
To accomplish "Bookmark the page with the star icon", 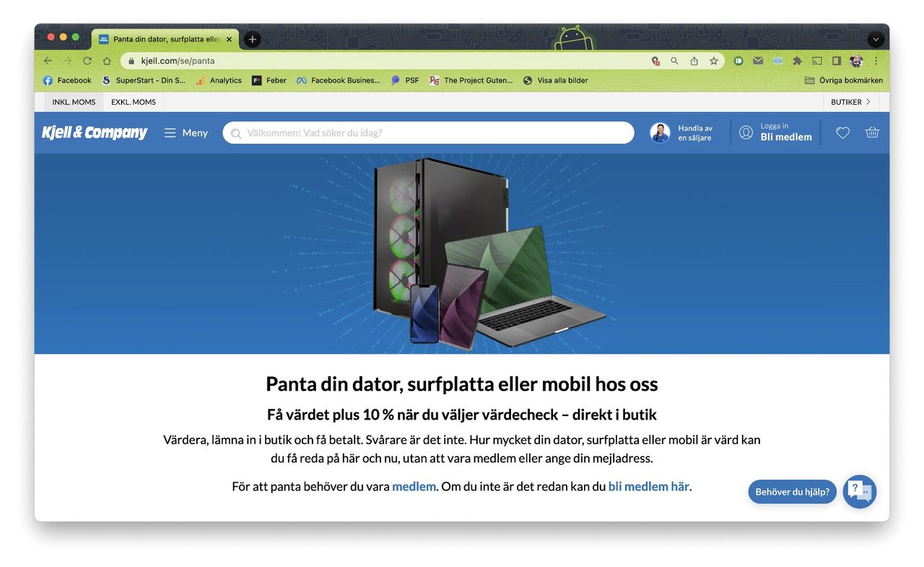I will point(713,61).
